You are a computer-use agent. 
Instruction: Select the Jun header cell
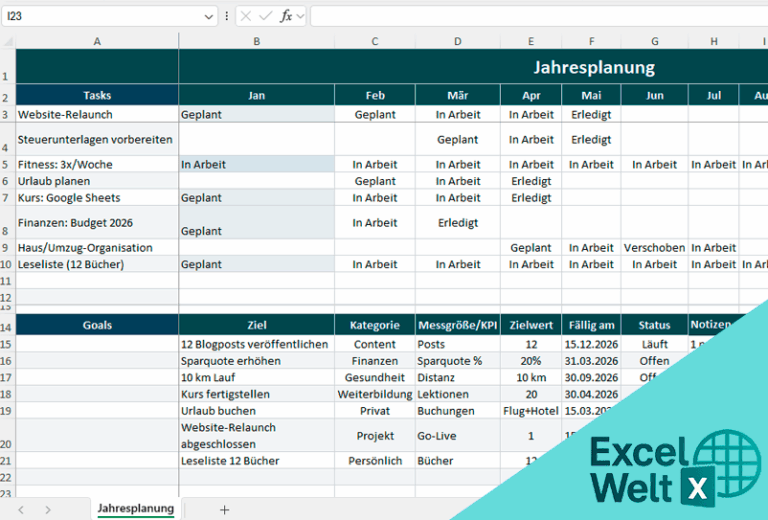click(654, 95)
